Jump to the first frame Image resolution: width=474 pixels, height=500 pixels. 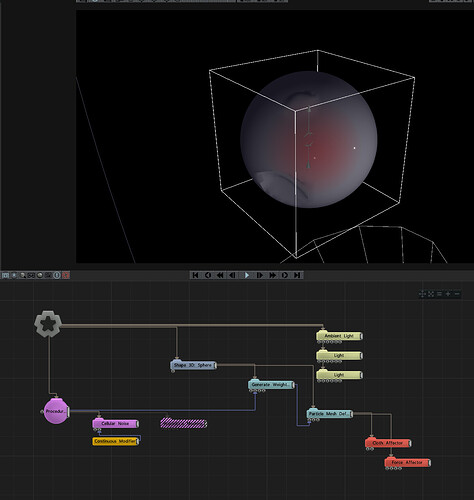[x=195, y=275]
